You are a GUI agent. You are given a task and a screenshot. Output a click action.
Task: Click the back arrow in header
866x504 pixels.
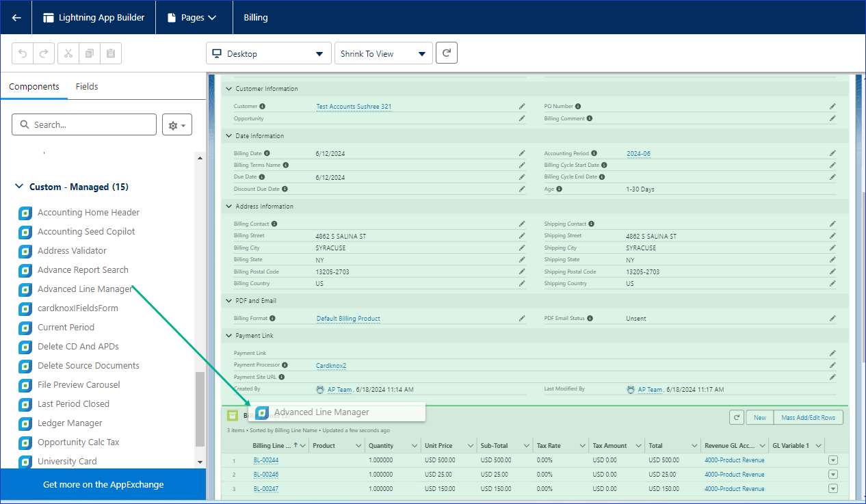tap(16, 18)
